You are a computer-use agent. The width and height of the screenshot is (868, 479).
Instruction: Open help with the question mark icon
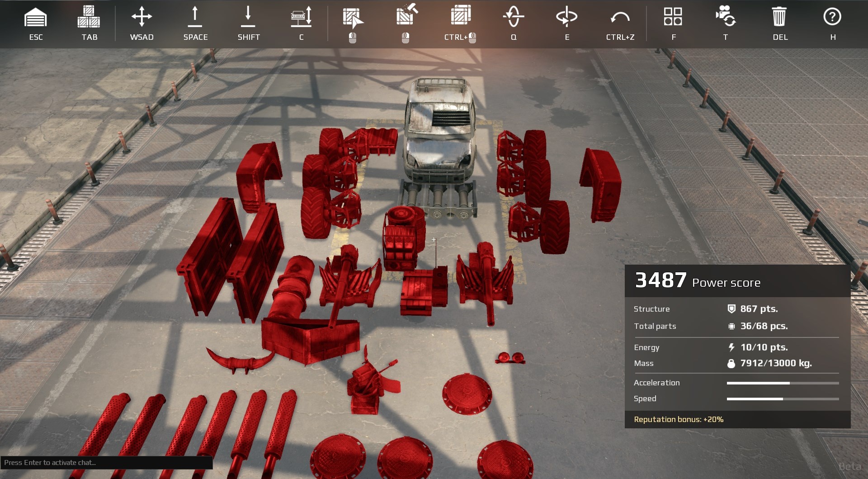point(832,17)
